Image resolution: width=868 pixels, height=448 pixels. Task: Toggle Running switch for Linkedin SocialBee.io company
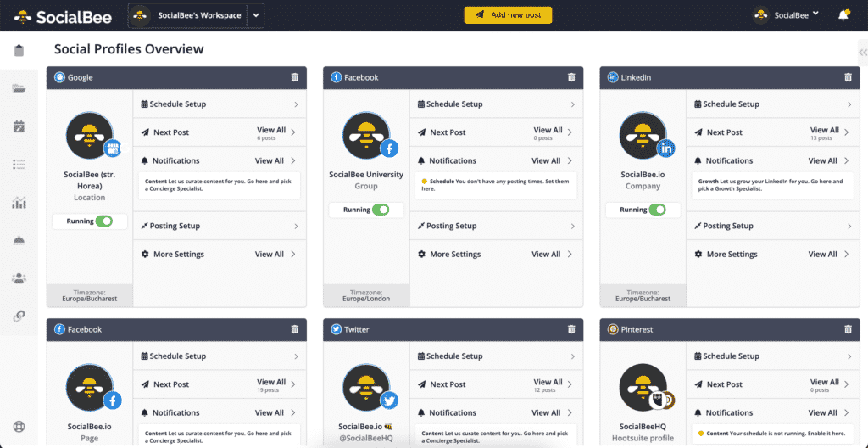coord(657,210)
